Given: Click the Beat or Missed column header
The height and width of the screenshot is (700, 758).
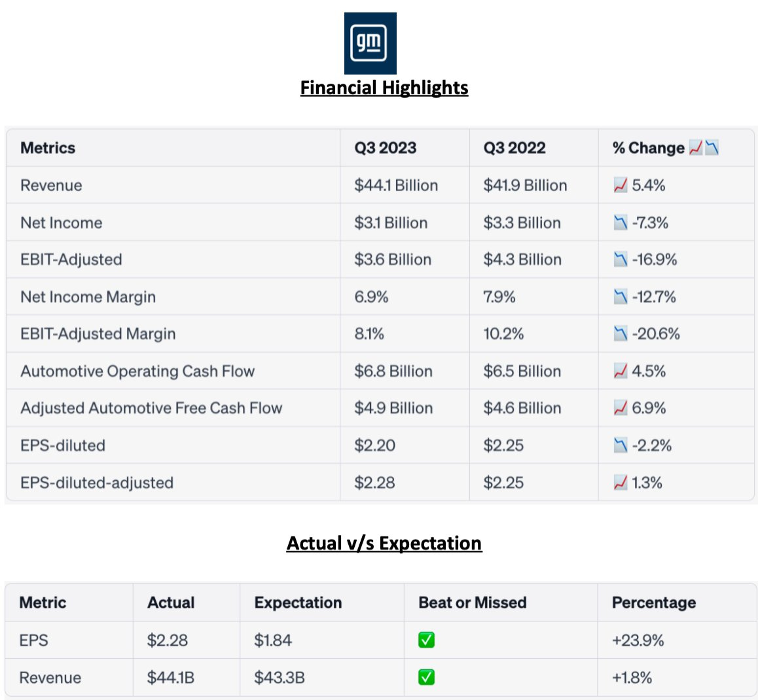Looking at the screenshot, I should [472, 603].
